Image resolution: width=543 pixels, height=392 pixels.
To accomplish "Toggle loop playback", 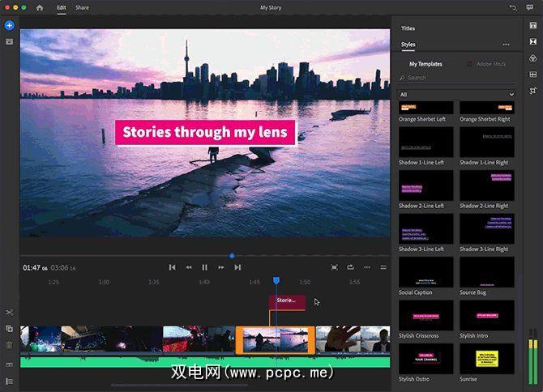I will click(350, 267).
